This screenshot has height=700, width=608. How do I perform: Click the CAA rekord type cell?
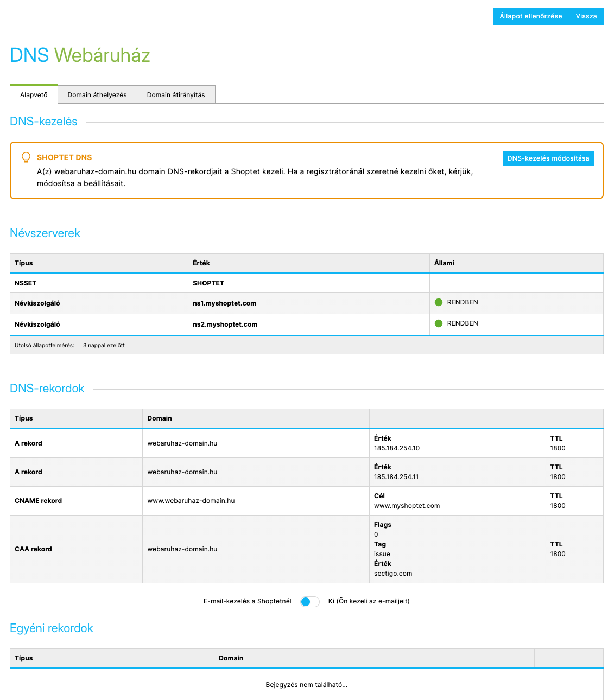pos(76,549)
